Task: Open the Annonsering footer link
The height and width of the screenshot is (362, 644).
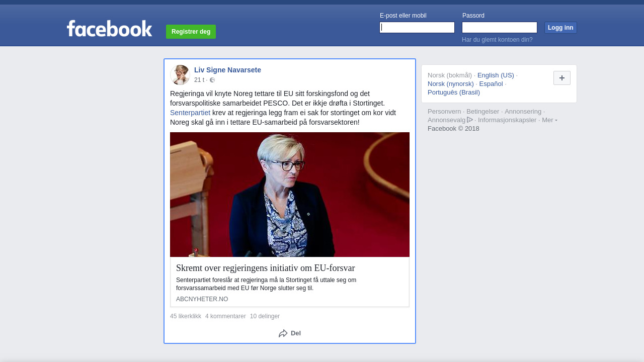Action: (x=523, y=112)
